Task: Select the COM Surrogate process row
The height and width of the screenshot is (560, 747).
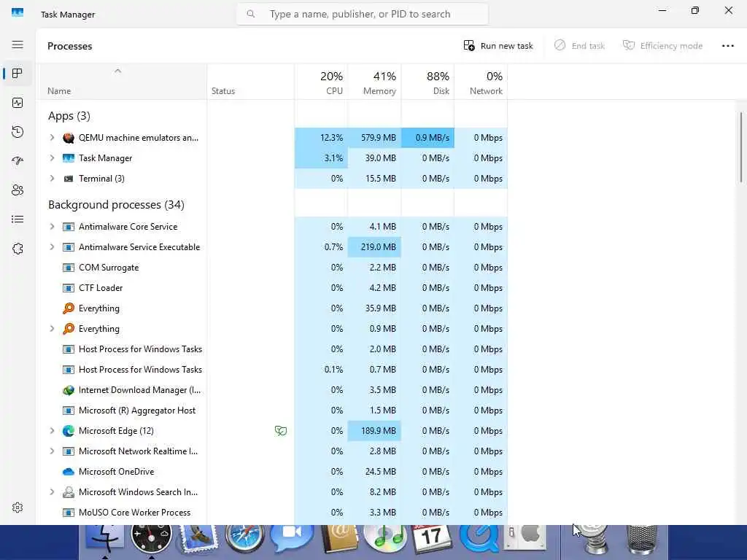Action: [273, 268]
